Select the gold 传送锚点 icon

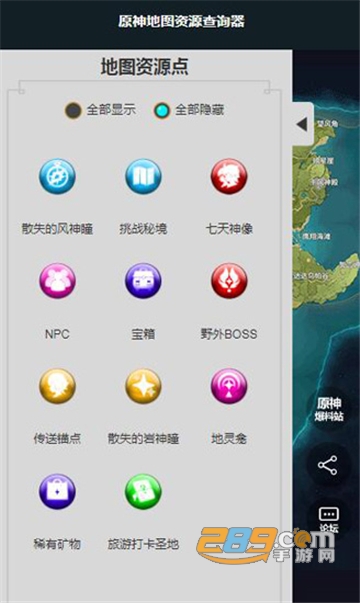[57, 386]
